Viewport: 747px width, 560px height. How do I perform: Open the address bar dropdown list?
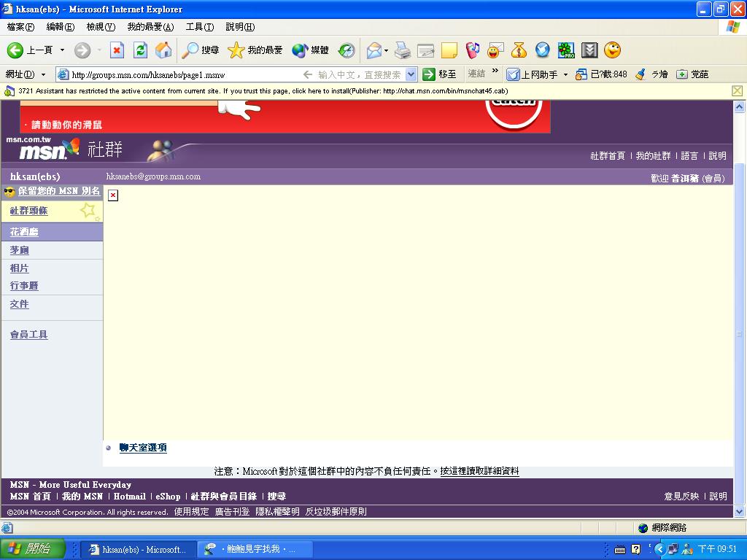[x=411, y=74]
